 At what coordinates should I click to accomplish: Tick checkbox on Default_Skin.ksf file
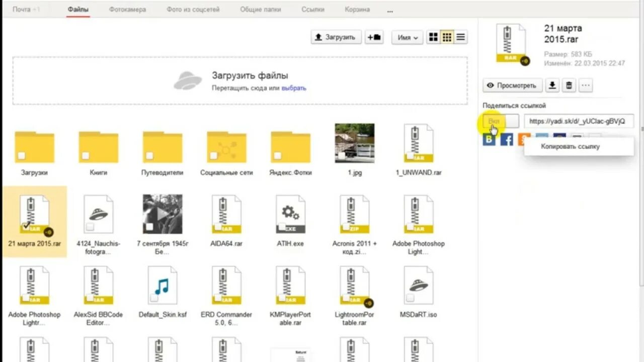coord(154,298)
